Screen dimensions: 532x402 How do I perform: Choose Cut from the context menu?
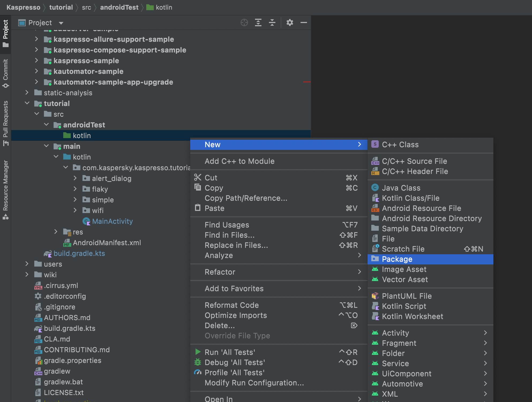point(279,178)
